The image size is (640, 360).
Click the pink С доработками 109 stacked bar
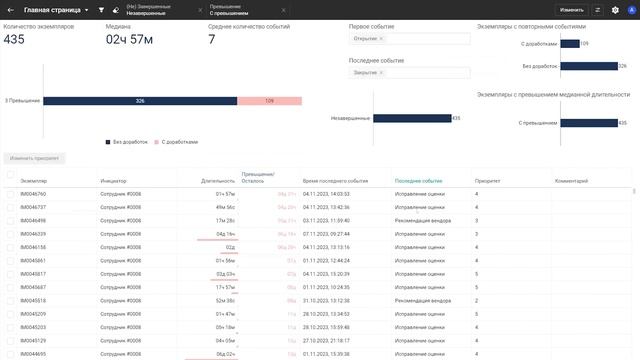[x=269, y=101]
